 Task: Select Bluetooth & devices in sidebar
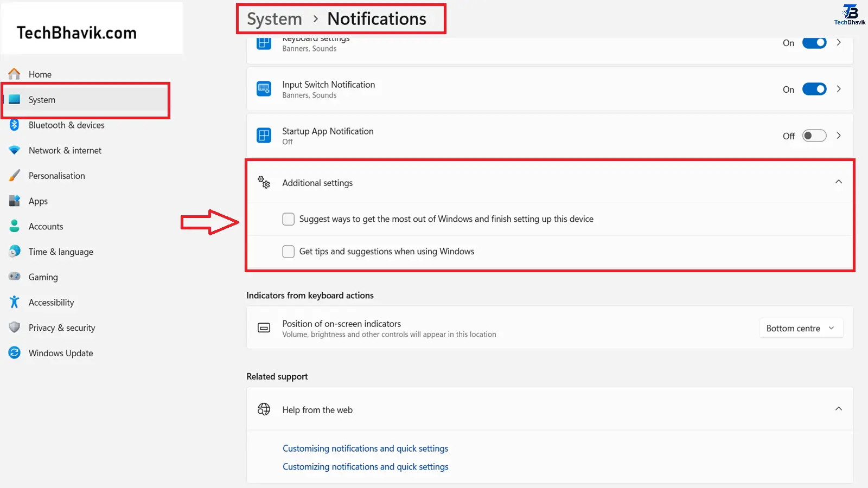(x=67, y=125)
